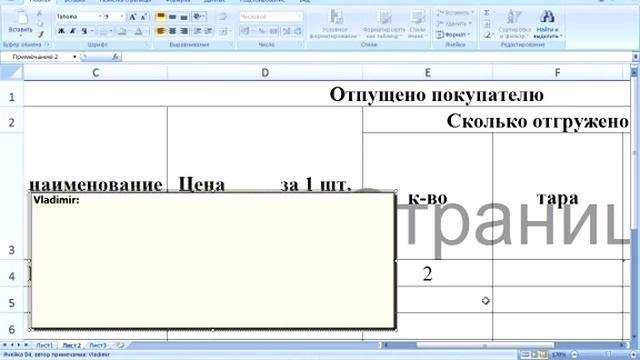Image resolution: width=640 pixels, height=360 pixels.
Task: Apply comma thousands separator format
Action: coord(273,31)
